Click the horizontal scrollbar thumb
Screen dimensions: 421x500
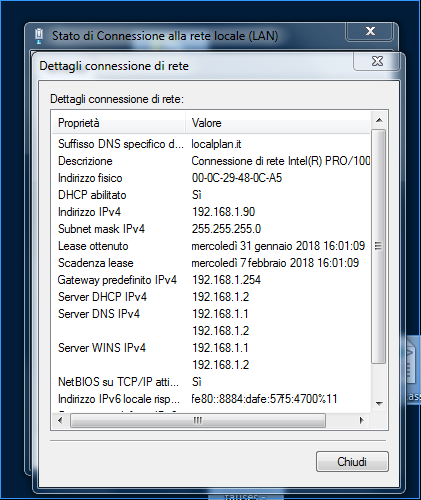point(198,421)
